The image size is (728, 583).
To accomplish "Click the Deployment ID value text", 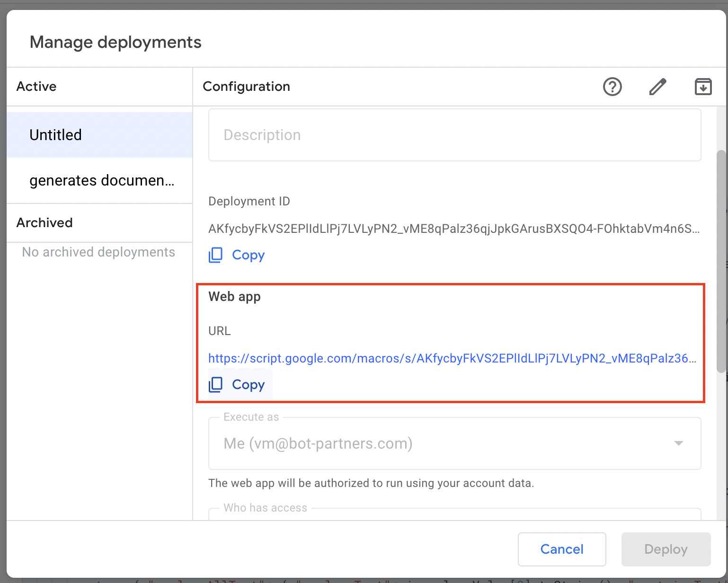I will 453,229.
